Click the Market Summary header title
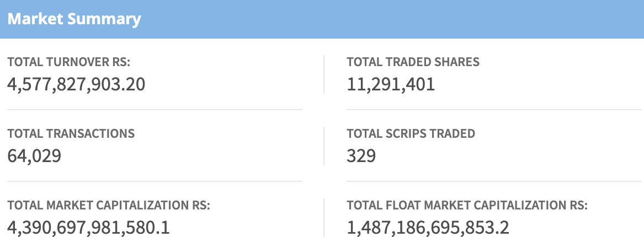 click(x=74, y=19)
